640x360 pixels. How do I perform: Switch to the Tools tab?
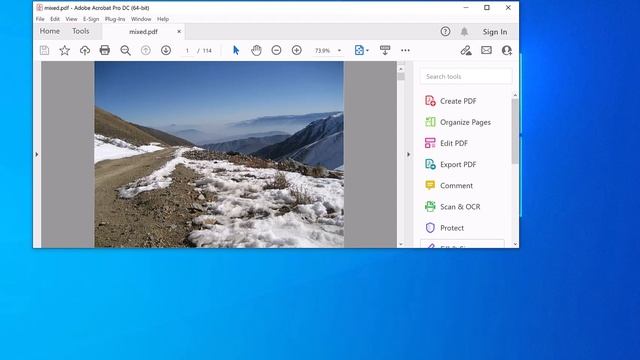(x=80, y=31)
